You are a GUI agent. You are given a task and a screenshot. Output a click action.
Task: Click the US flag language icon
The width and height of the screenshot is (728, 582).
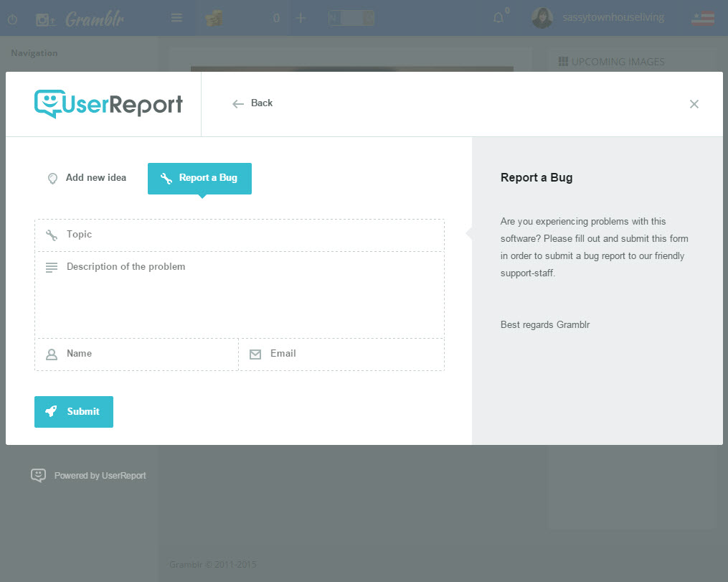click(702, 19)
